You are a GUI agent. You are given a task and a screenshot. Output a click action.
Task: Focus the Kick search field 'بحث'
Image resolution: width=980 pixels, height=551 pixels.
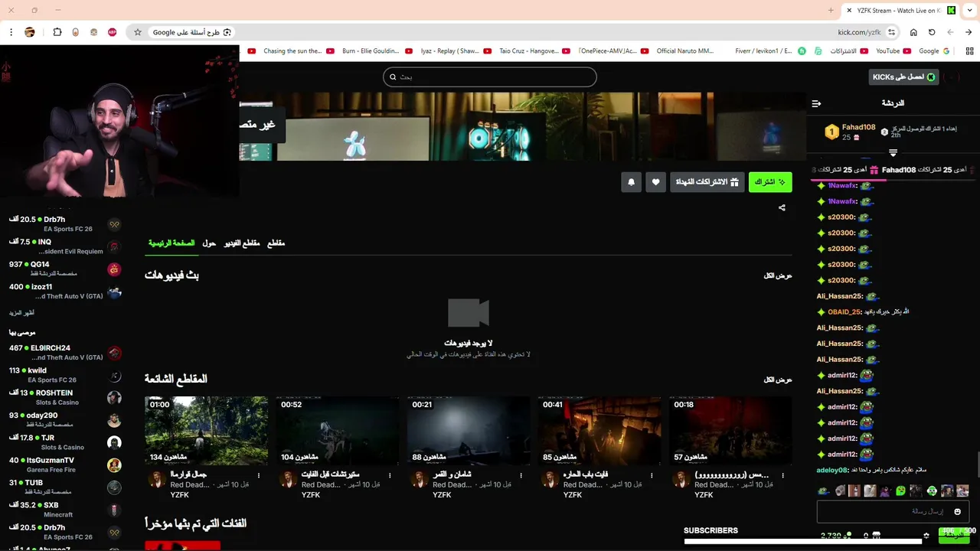point(490,77)
